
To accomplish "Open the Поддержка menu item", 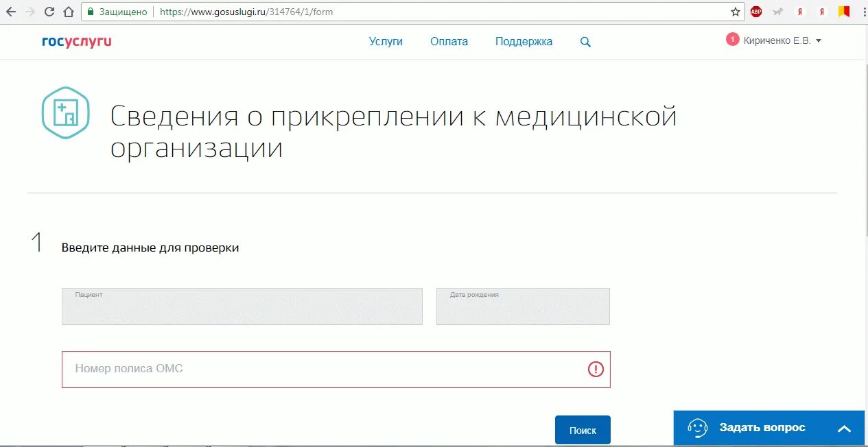I will tap(524, 41).
